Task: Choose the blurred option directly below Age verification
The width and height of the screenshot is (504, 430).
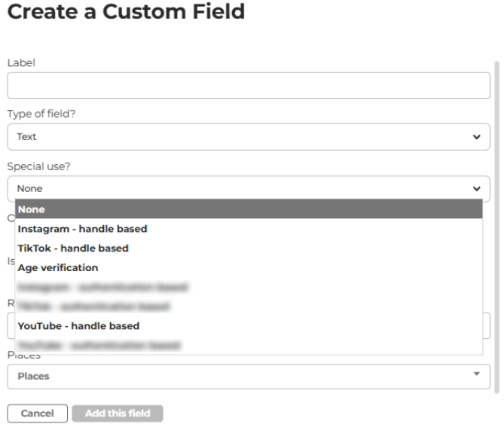Action: tap(102, 287)
